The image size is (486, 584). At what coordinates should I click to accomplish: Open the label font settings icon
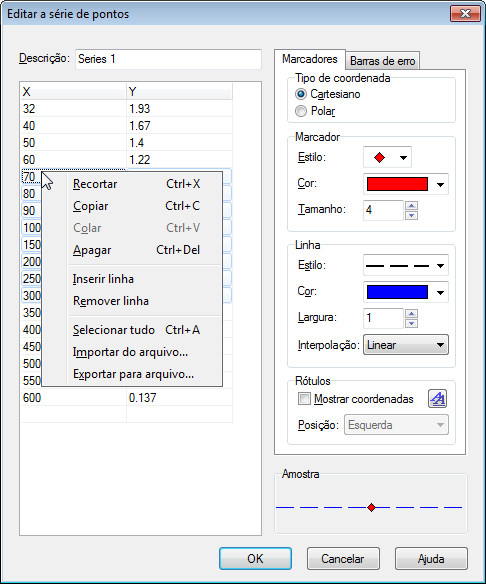point(438,399)
